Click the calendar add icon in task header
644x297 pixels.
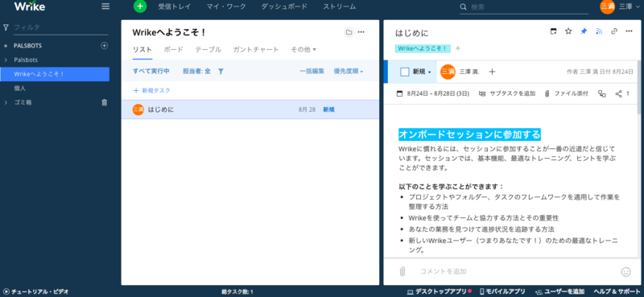click(554, 31)
